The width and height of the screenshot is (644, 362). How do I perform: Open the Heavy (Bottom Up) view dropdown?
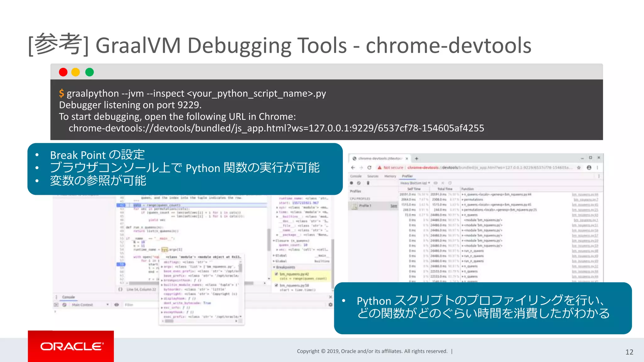tap(415, 183)
